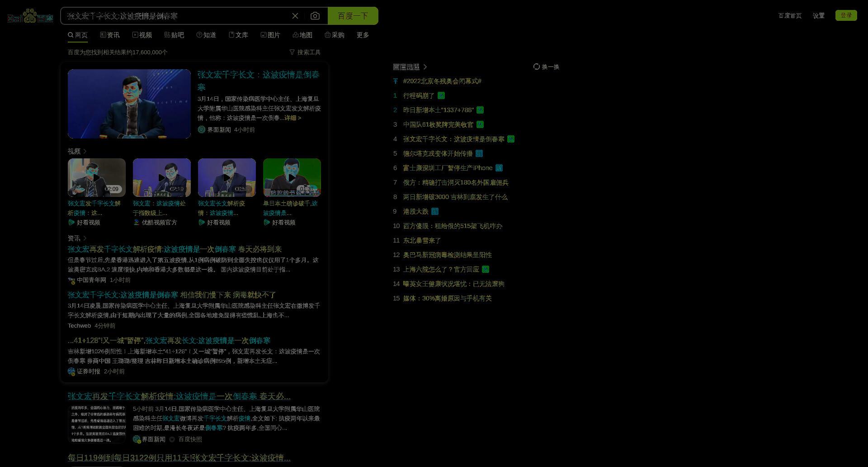Viewport: 868px width, 467px height.
Task: Open the Techweb article 相信我们慢下来 病毒就快不了
Action: click(x=172, y=295)
